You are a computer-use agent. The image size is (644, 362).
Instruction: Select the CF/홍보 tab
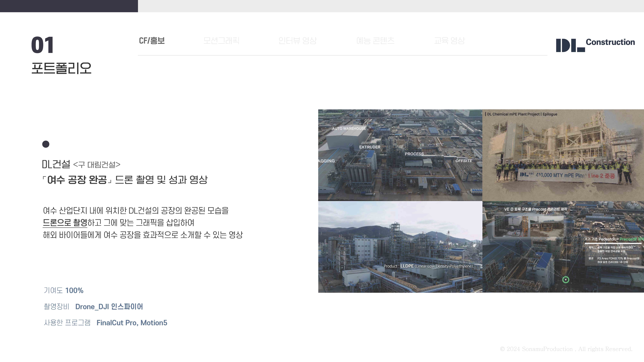(152, 41)
